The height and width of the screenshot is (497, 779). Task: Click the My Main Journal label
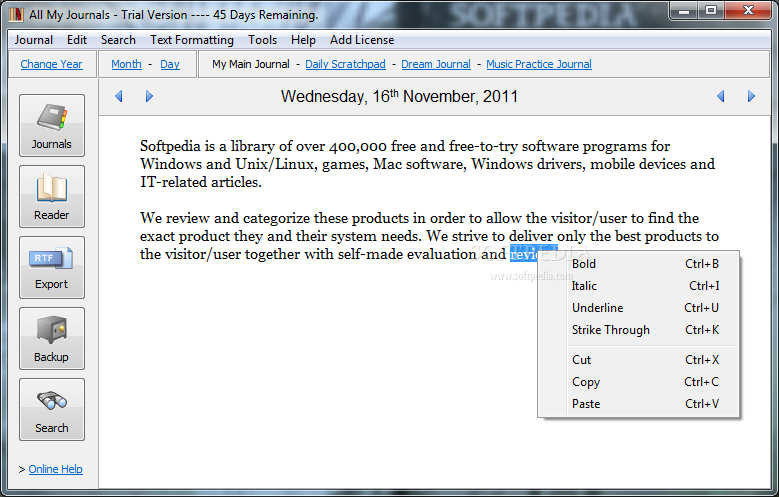(x=250, y=64)
